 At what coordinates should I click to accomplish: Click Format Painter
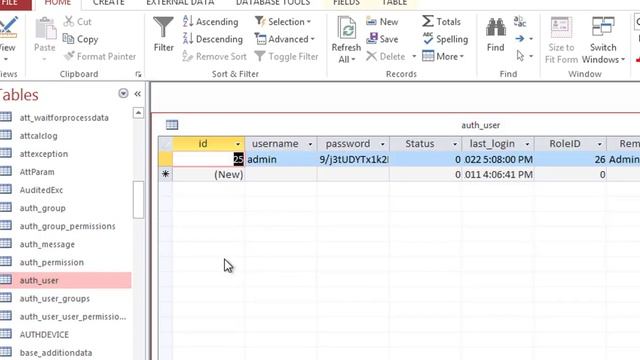pos(100,56)
